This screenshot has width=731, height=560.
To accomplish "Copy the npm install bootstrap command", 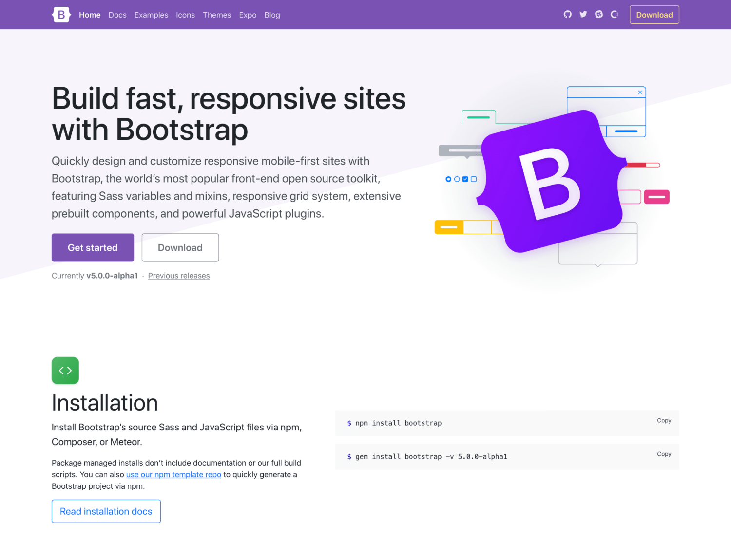I will click(664, 420).
